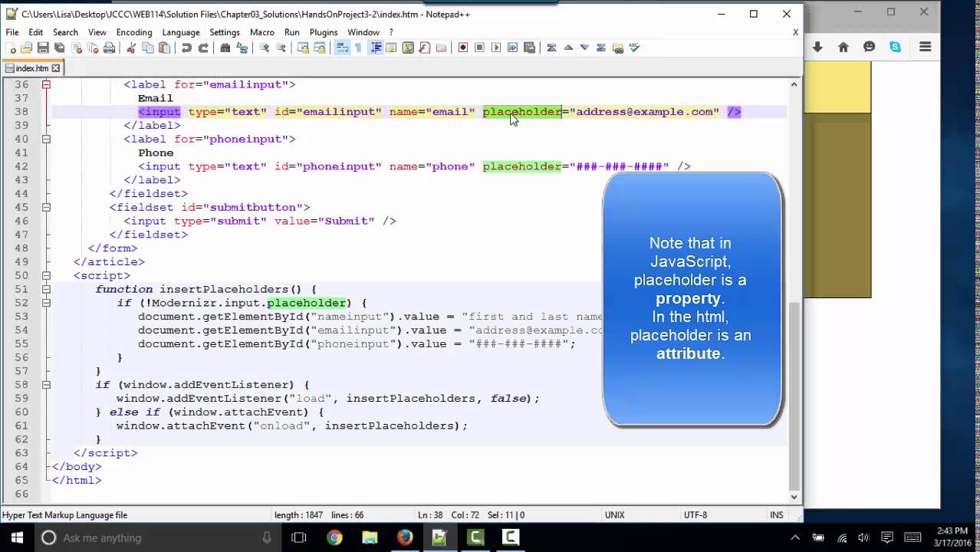Screen dimensions: 980x552
Task: Open the ? help menu
Action: point(391,32)
